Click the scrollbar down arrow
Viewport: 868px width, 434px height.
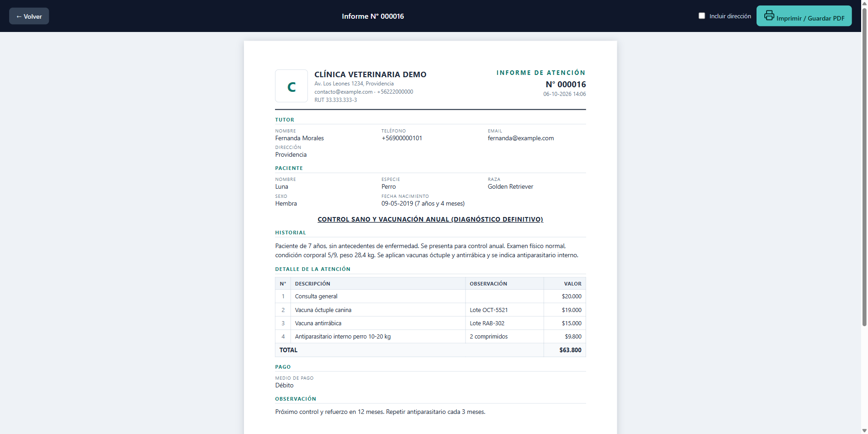(864, 430)
